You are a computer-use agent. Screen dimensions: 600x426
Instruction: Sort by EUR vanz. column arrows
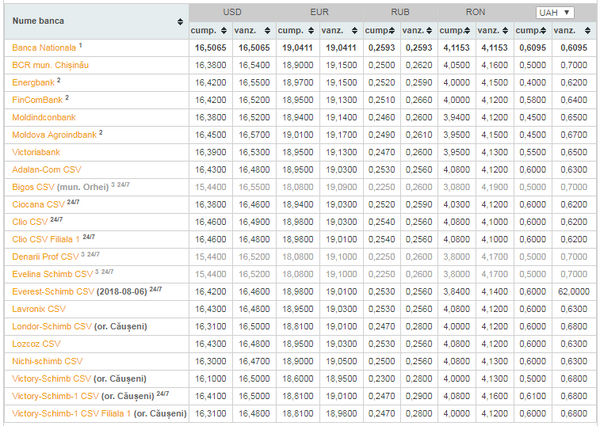(355, 31)
